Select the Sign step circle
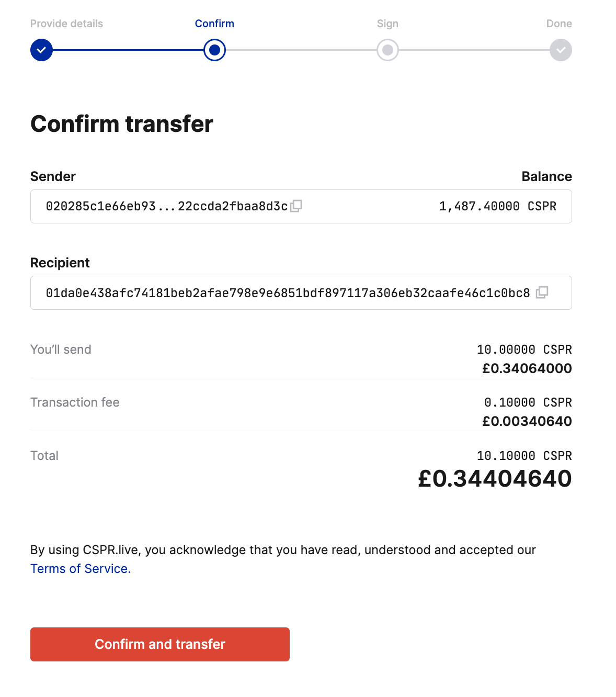This screenshot has height=697, width=616. [387, 50]
